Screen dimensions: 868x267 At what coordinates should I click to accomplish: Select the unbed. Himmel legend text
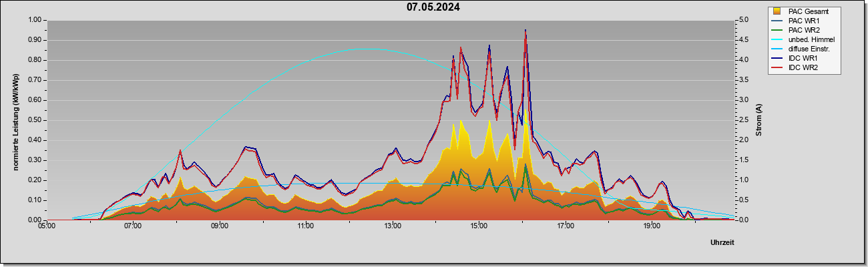pos(811,39)
